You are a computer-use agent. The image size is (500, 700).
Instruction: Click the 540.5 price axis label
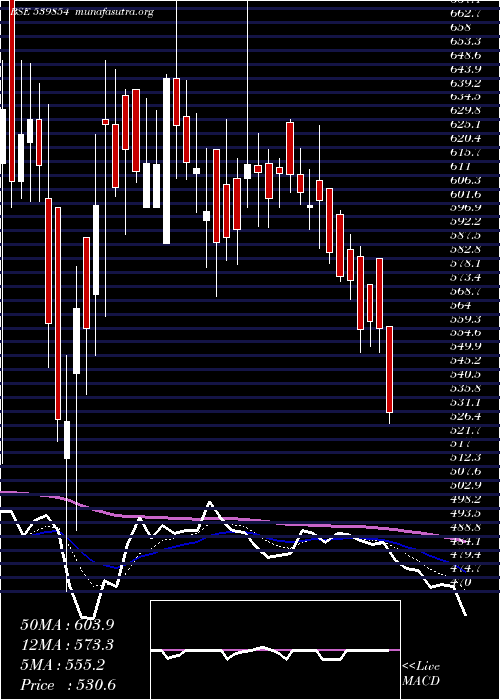466,375
